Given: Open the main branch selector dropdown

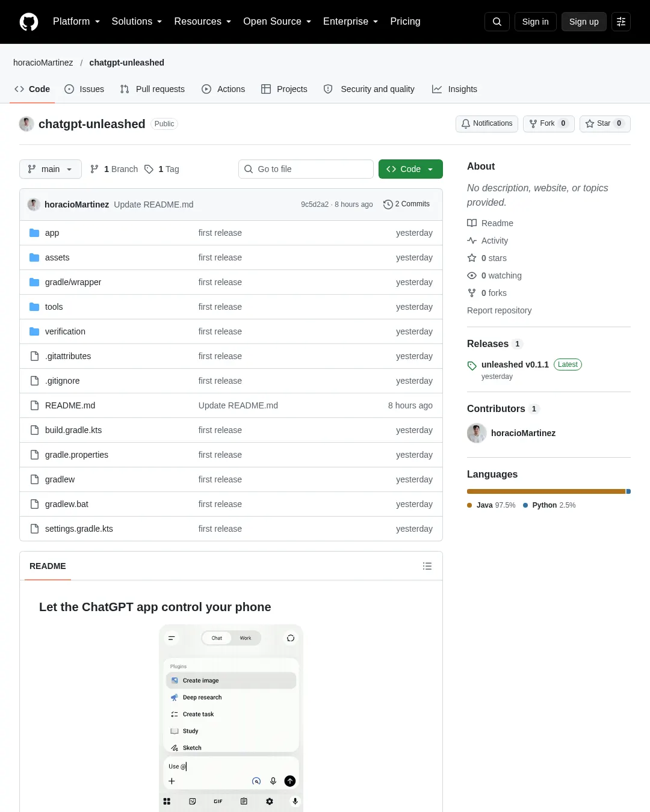Looking at the screenshot, I should (50, 169).
